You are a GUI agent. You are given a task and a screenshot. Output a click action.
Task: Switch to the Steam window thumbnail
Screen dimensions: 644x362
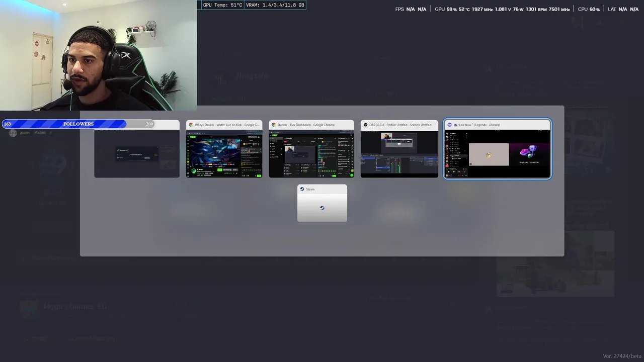point(322,203)
